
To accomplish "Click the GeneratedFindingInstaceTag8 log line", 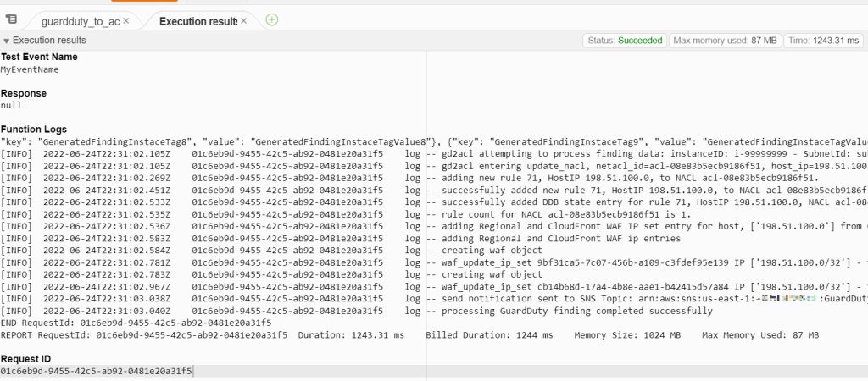I will (434, 141).
